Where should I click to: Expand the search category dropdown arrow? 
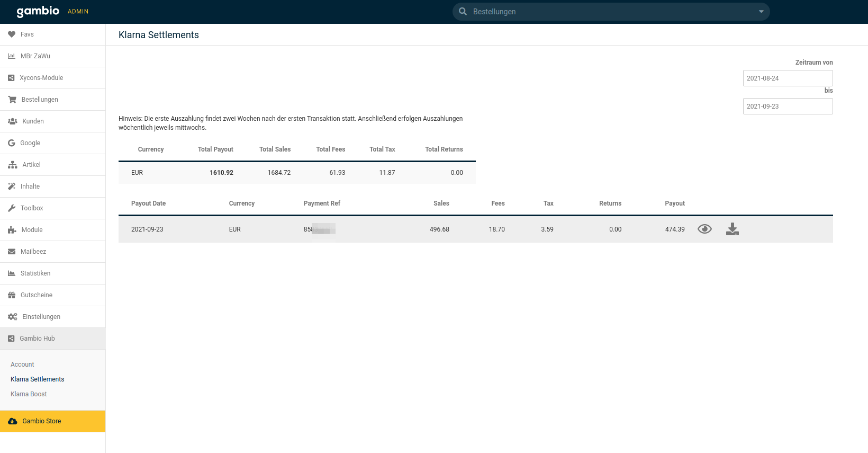(761, 12)
